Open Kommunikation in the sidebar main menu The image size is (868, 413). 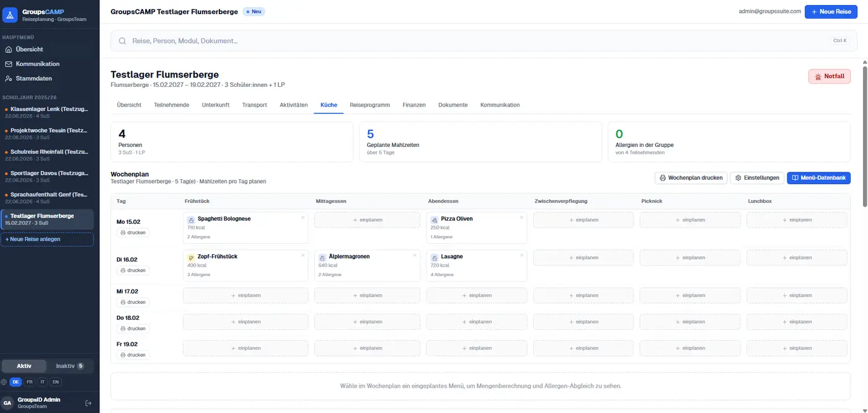pos(38,64)
